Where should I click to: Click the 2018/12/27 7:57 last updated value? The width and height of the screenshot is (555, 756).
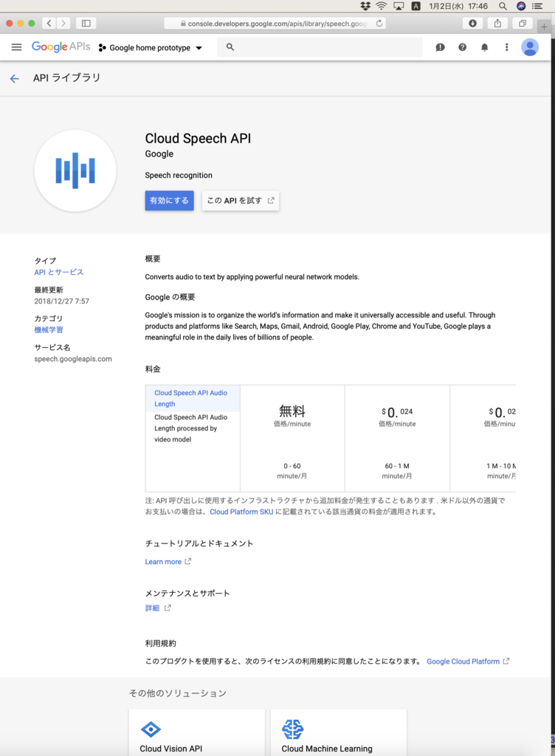tap(62, 301)
